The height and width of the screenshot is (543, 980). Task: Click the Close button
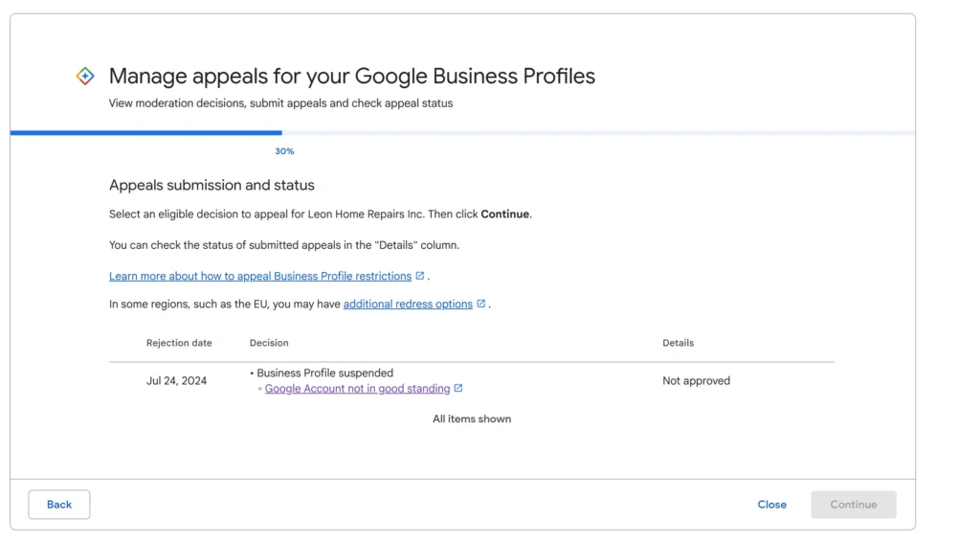point(772,504)
